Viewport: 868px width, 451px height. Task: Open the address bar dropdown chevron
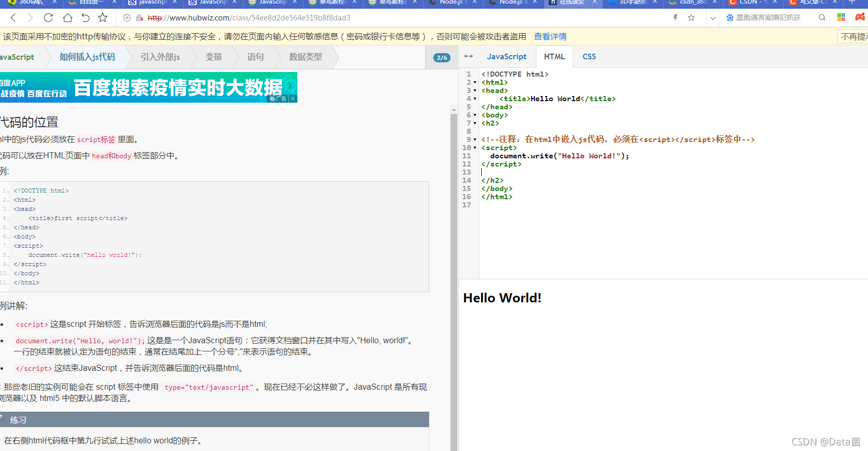coord(713,18)
